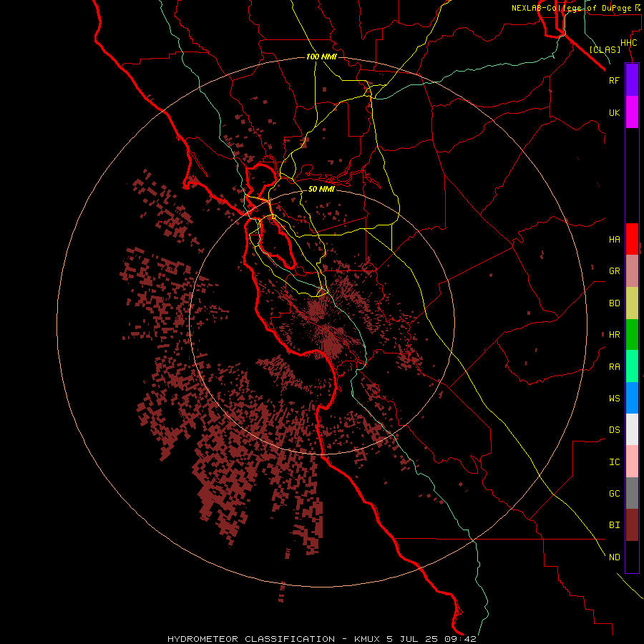The width and height of the screenshot is (644, 644).
Task: Click the KMUX station identifier
Action: coord(368,639)
